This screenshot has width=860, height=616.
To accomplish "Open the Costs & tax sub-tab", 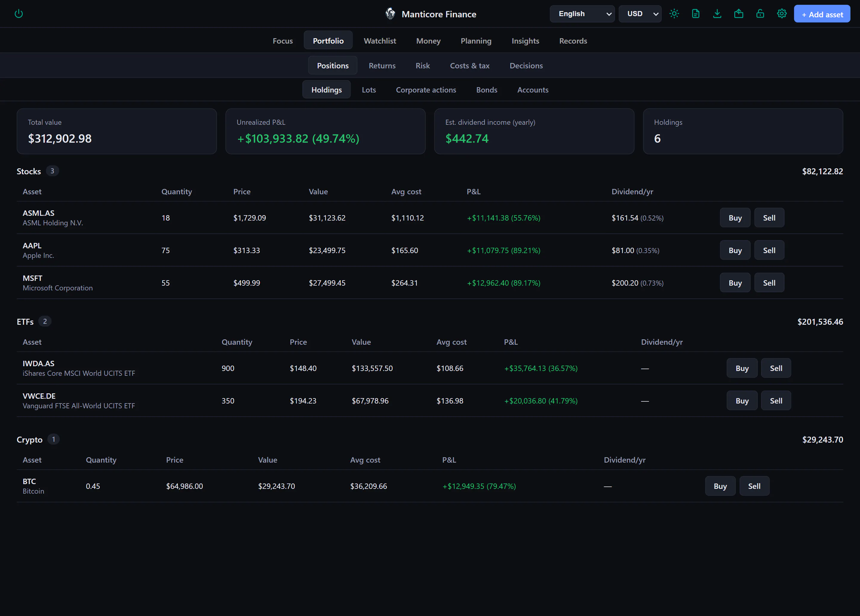I will 469,65.
